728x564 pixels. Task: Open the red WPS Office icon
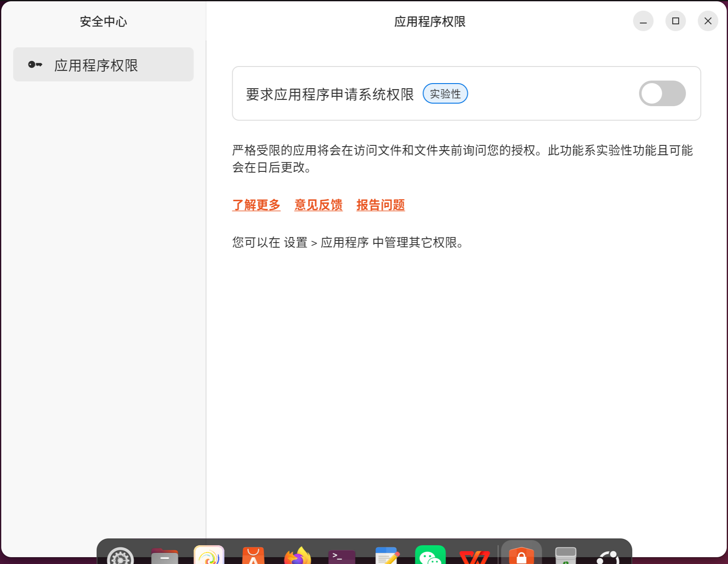[475, 557]
